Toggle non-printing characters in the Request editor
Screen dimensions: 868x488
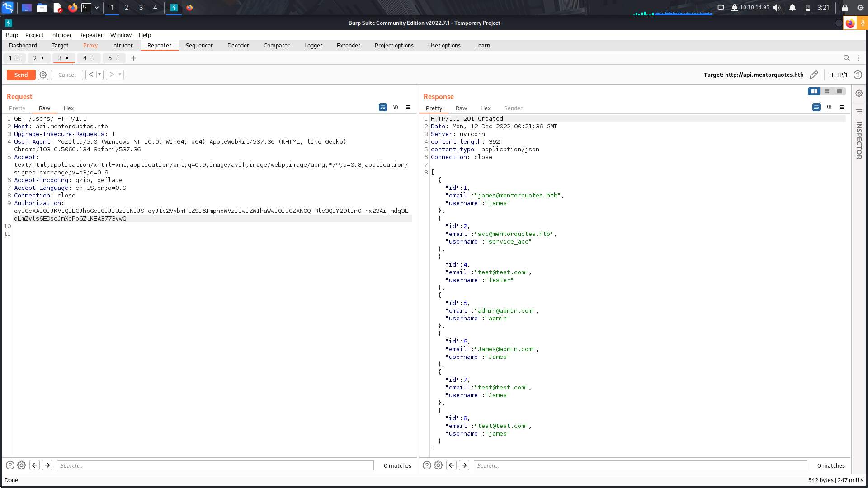pos(396,107)
